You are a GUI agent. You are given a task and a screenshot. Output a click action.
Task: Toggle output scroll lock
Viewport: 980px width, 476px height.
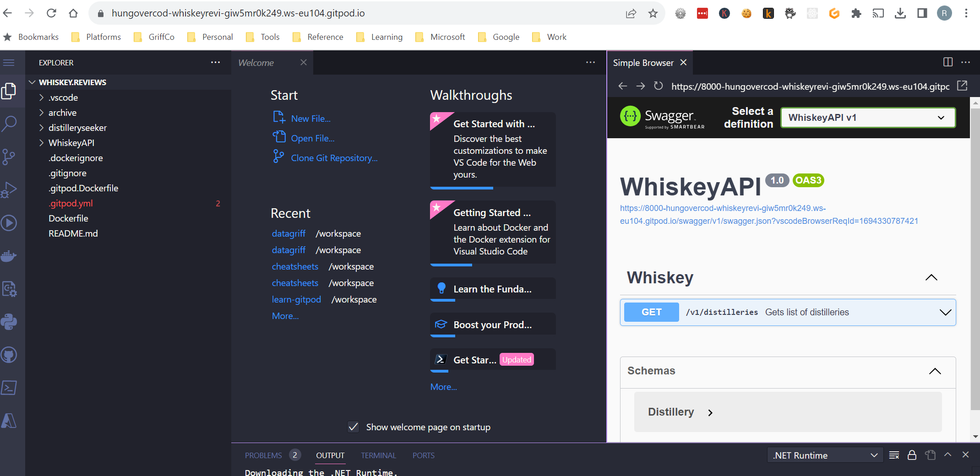tap(912, 455)
